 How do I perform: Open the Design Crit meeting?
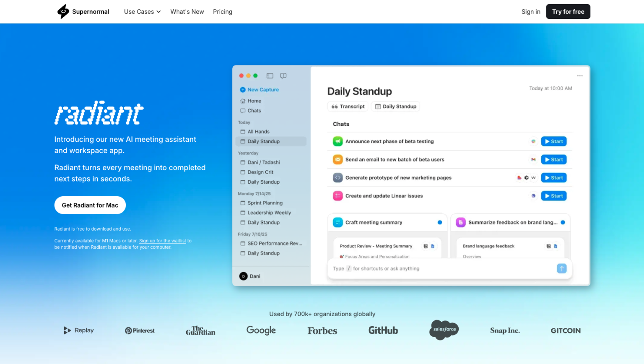pyautogui.click(x=257, y=172)
